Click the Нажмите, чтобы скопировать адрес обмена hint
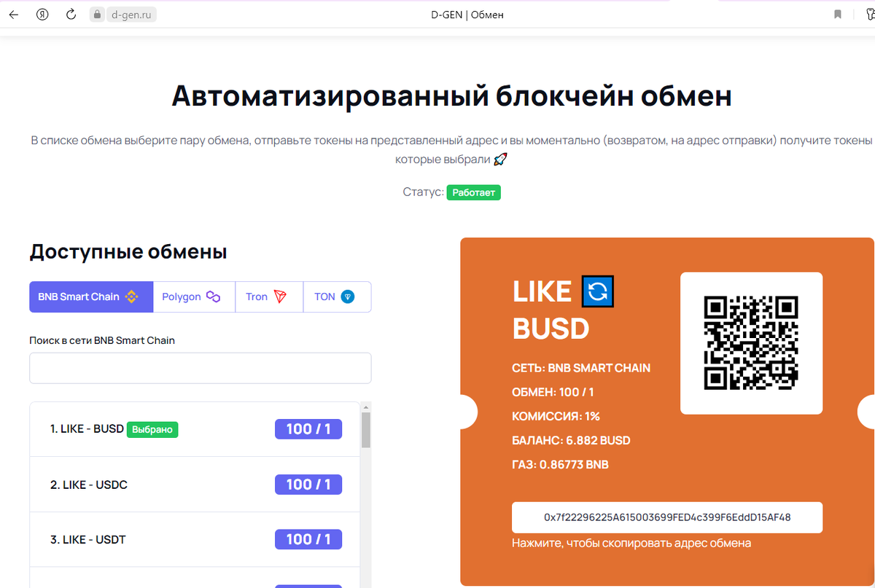 click(x=631, y=544)
